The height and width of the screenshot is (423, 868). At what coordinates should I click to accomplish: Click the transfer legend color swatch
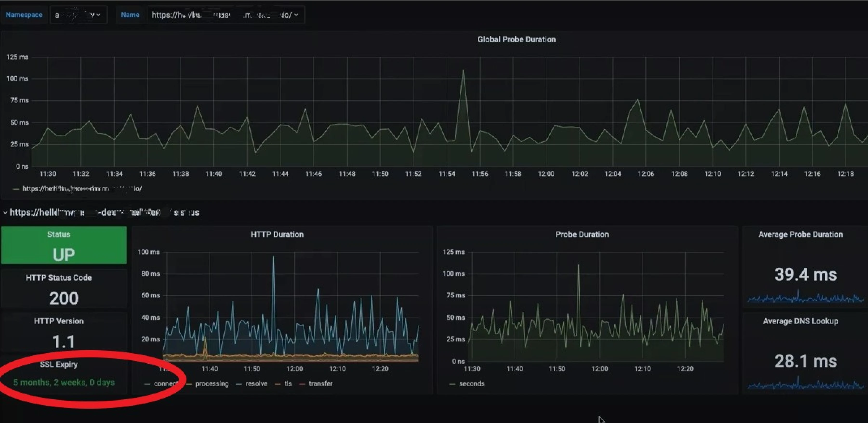(302, 384)
